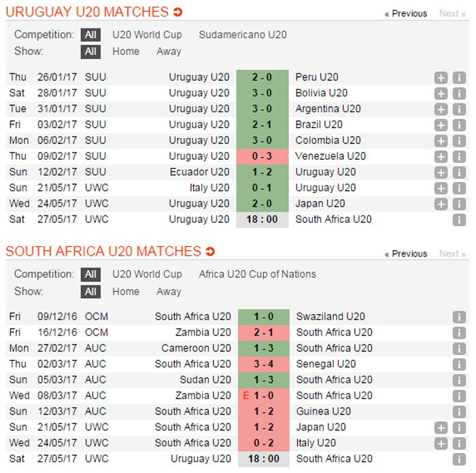
Task: Open info for Uruguay vs Colombia match
Action: coord(459,141)
